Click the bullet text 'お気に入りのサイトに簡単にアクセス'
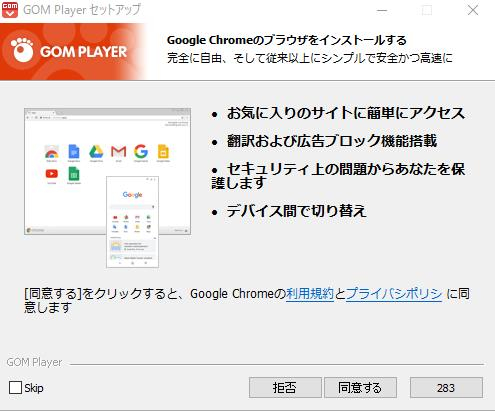The width and height of the screenshot is (495, 411). tap(346, 113)
